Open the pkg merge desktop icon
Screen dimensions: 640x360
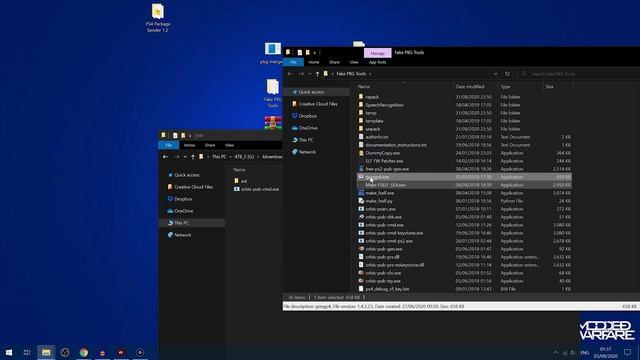272,53
